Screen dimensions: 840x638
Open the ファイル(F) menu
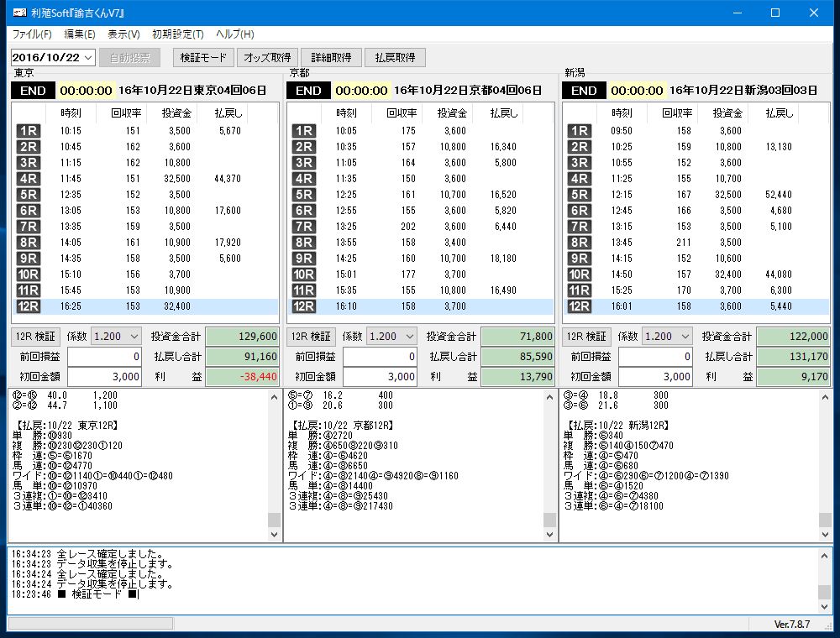(x=32, y=34)
